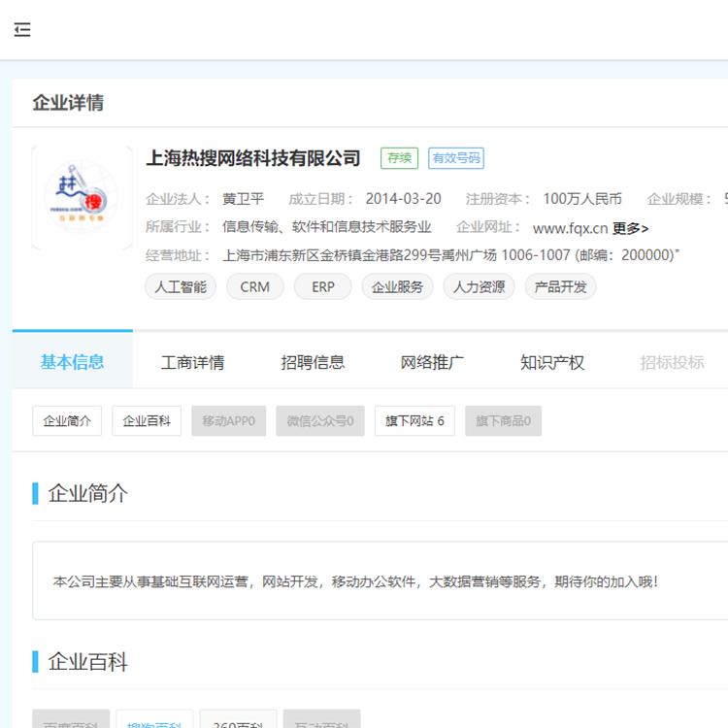Viewport: 728px width, 728px height.
Task: Click the company name 上海热搜网络科技有限公司
Action: pos(253,158)
